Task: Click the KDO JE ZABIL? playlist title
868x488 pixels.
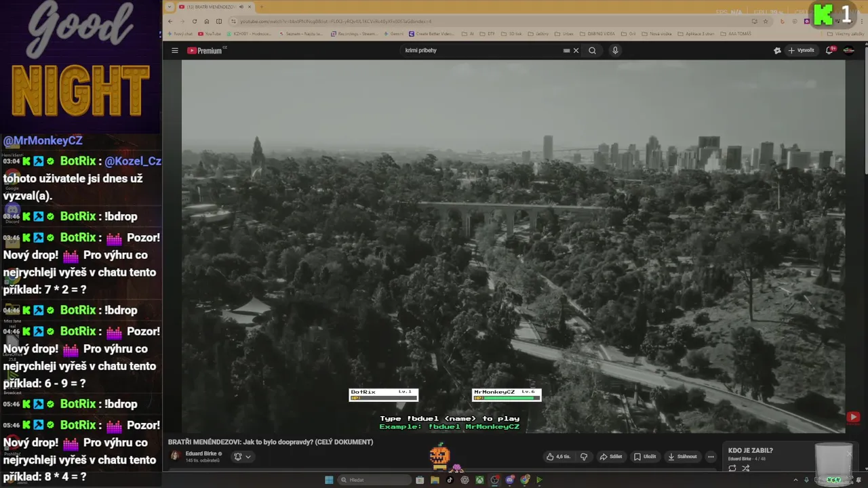Action: pyautogui.click(x=750, y=450)
